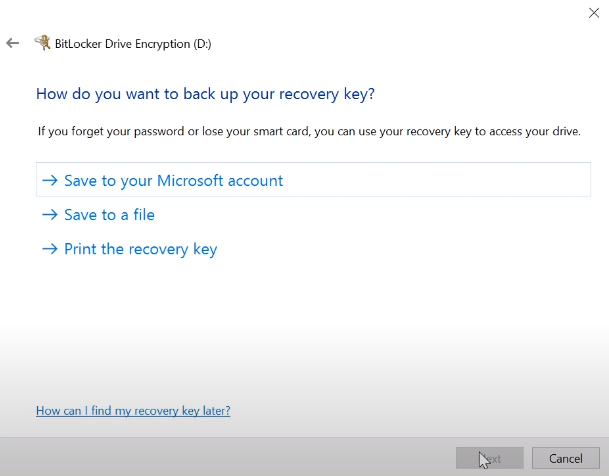The height and width of the screenshot is (476, 609).
Task: Click the arrow beside Save to a file
Action: tap(49, 215)
